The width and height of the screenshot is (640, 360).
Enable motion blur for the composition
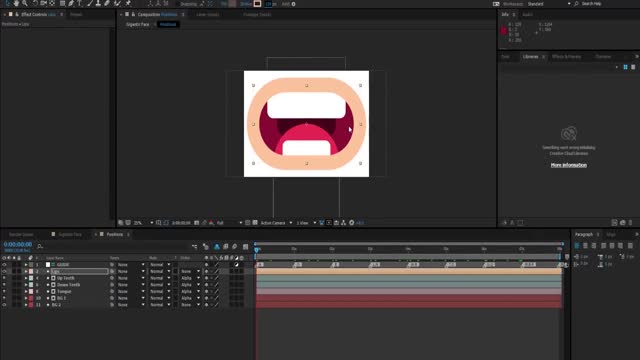pyautogui.click(x=234, y=247)
